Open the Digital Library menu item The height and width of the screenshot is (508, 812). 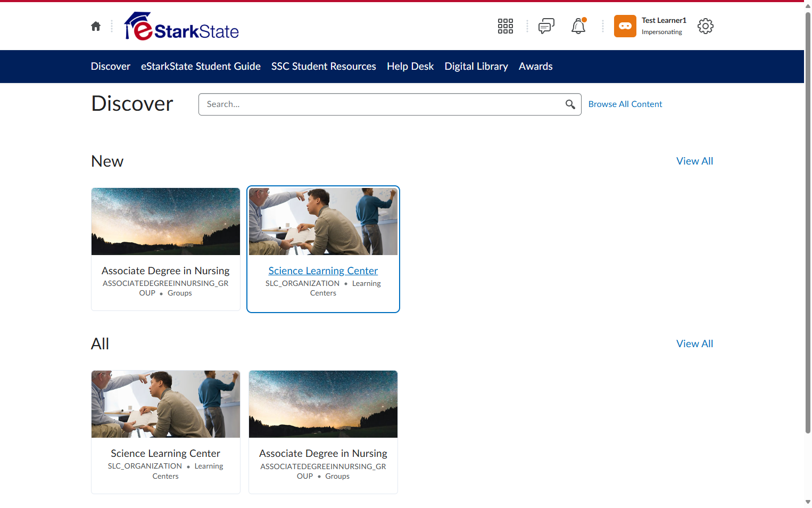(x=476, y=67)
